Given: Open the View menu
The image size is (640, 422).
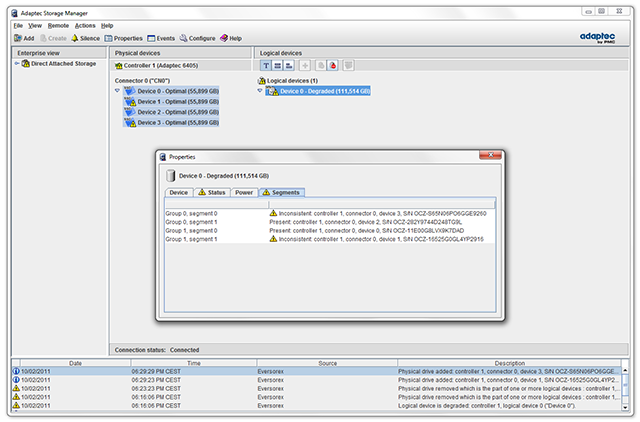Looking at the screenshot, I should coord(35,26).
